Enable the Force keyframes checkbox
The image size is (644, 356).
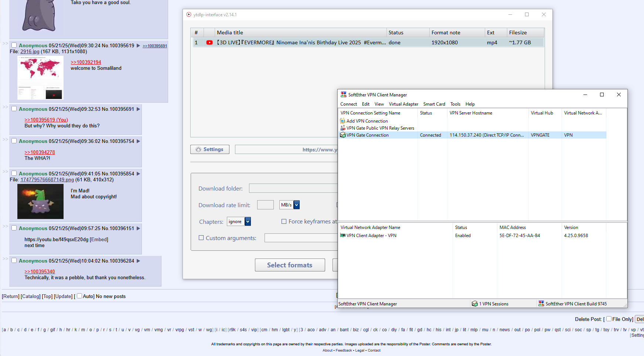[284, 222]
